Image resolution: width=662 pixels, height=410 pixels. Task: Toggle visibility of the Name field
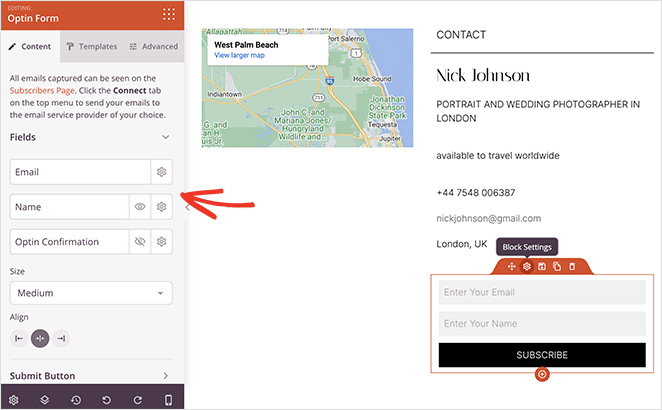[141, 207]
